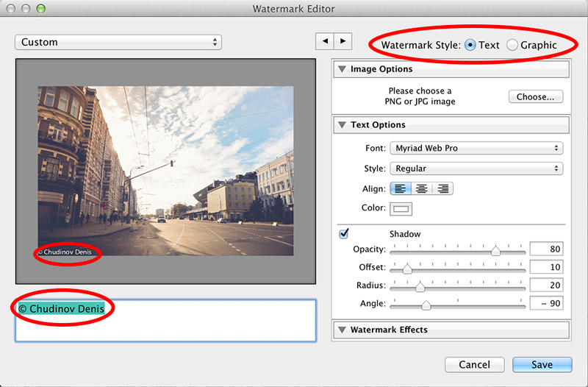Click the green zoom window button

click(x=40, y=9)
